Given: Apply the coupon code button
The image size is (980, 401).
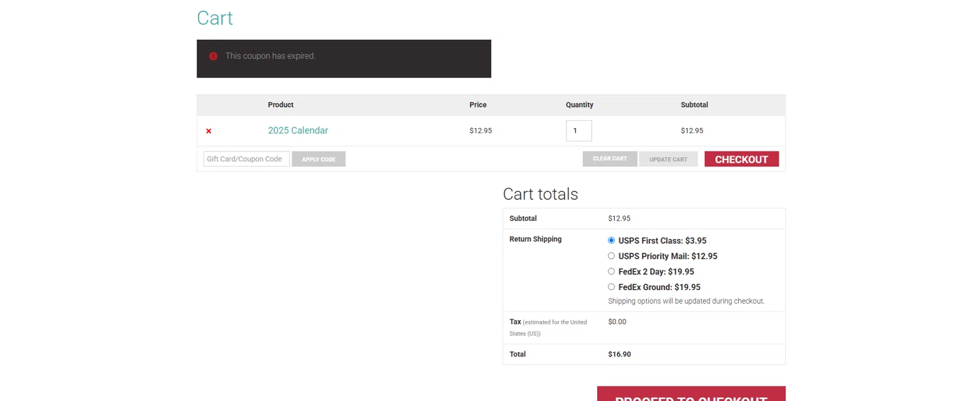Looking at the screenshot, I should (319, 159).
